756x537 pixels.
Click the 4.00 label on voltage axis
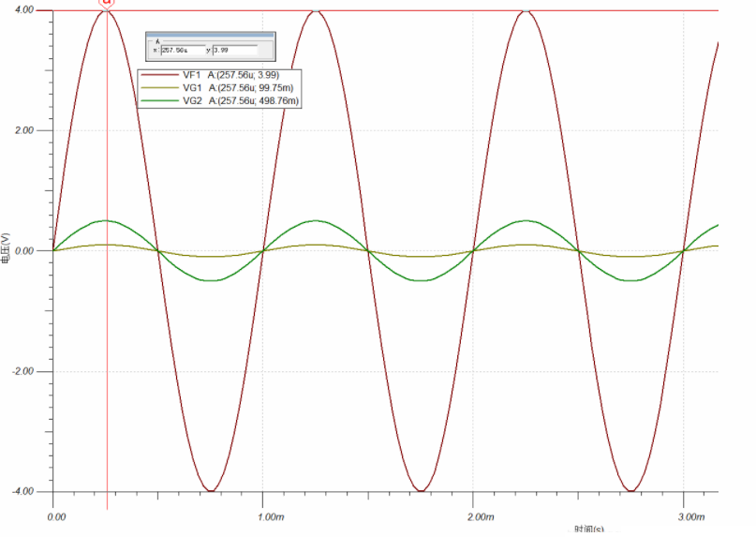24,10
